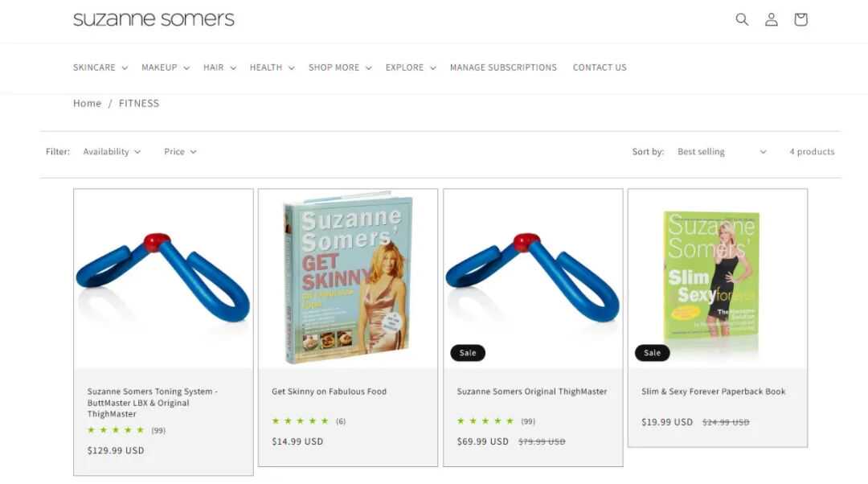Click the suzanne somers logo
This screenshot has height=484, width=868.
tap(154, 18)
